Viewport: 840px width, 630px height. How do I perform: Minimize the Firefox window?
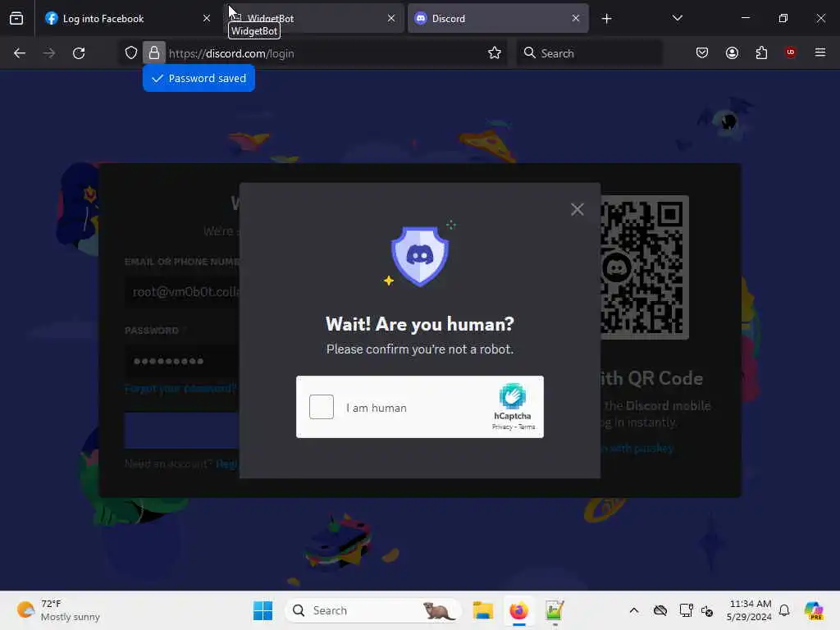(x=745, y=18)
